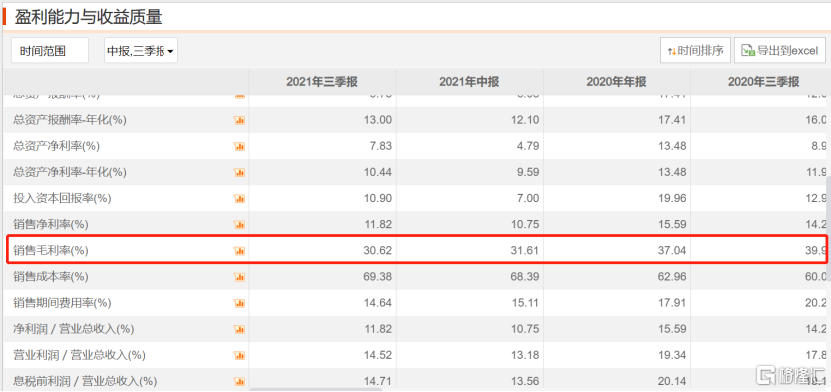Select the 净利润 / 营业总收入(%) row label
Screen dimensions: 831x392
click(74, 329)
